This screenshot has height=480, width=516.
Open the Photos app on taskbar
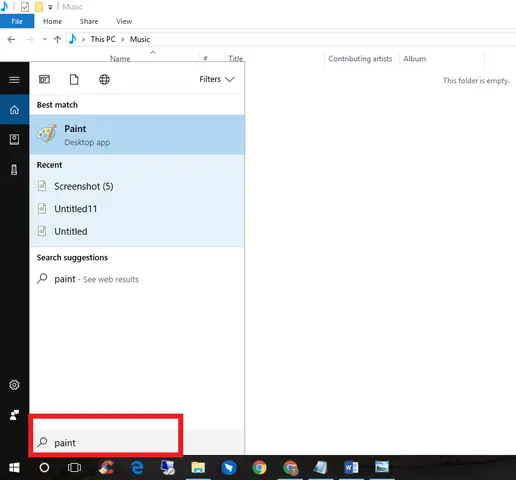click(382, 467)
